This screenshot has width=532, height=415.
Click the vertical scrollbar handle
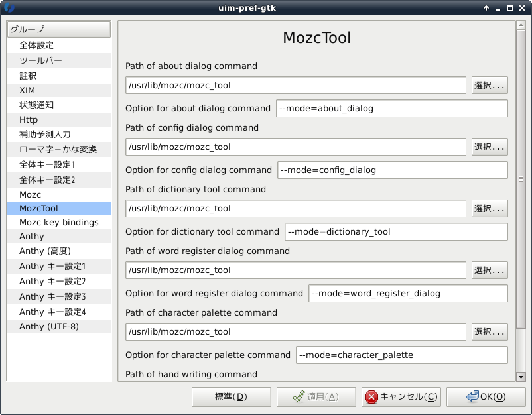pos(521,179)
